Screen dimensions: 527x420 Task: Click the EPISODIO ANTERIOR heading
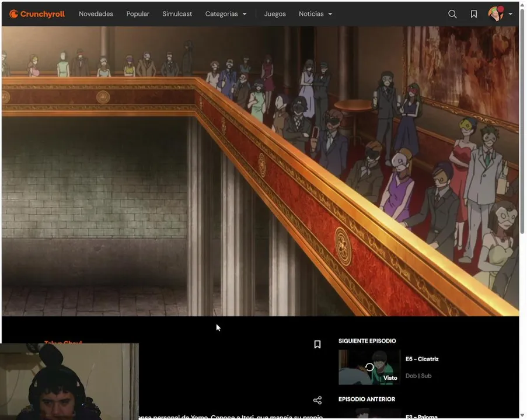tap(367, 399)
